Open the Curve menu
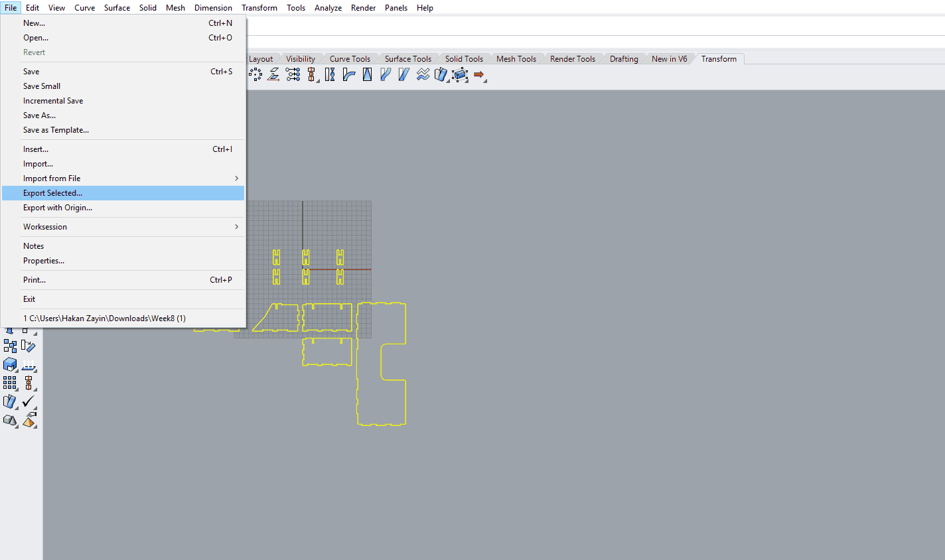The width and height of the screenshot is (945, 560). coord(85,8)
